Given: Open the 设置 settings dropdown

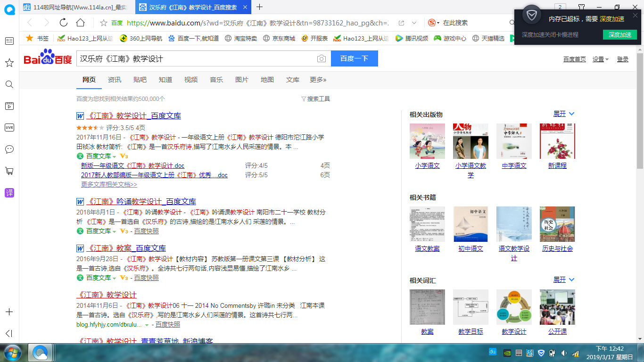Looking at the screenshot, I should (601, 59).
